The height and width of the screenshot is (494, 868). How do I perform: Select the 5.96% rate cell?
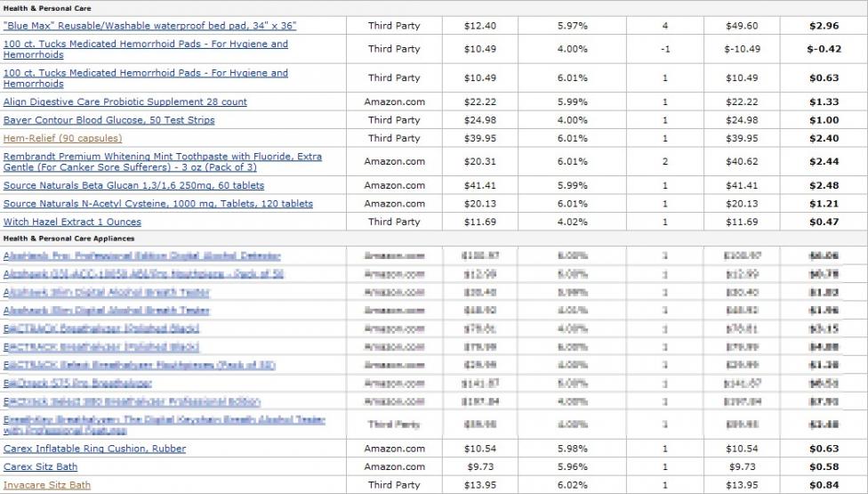point(573,467)
